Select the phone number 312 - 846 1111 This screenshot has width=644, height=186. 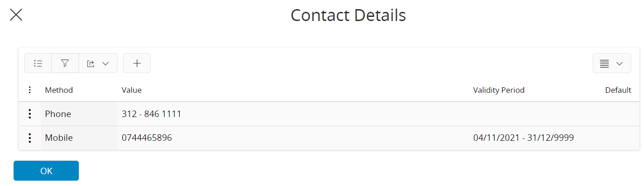point(152,114)
